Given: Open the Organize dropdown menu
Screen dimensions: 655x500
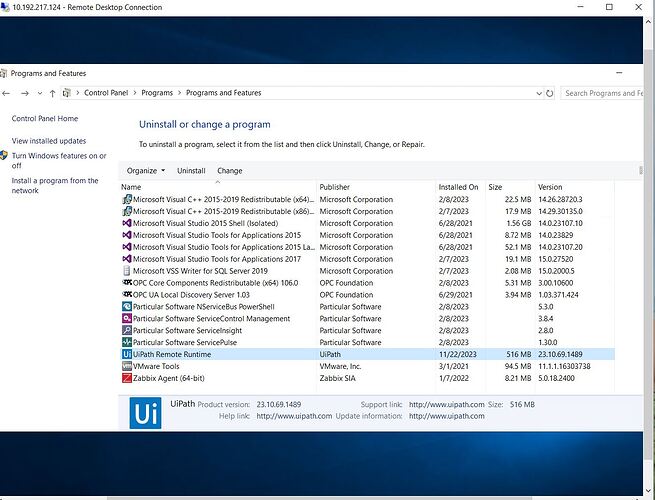Looking at the screenshot, I should pos(146,170).
